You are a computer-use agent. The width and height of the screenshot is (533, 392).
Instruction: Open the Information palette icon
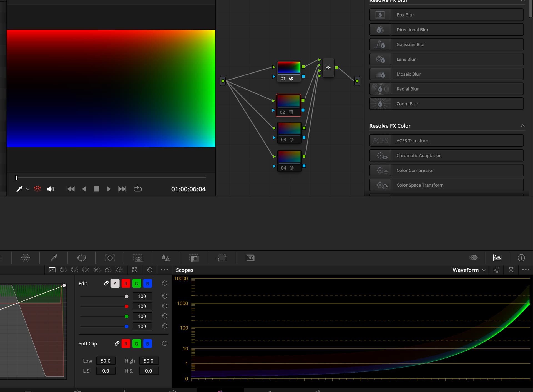click(521, 258)
